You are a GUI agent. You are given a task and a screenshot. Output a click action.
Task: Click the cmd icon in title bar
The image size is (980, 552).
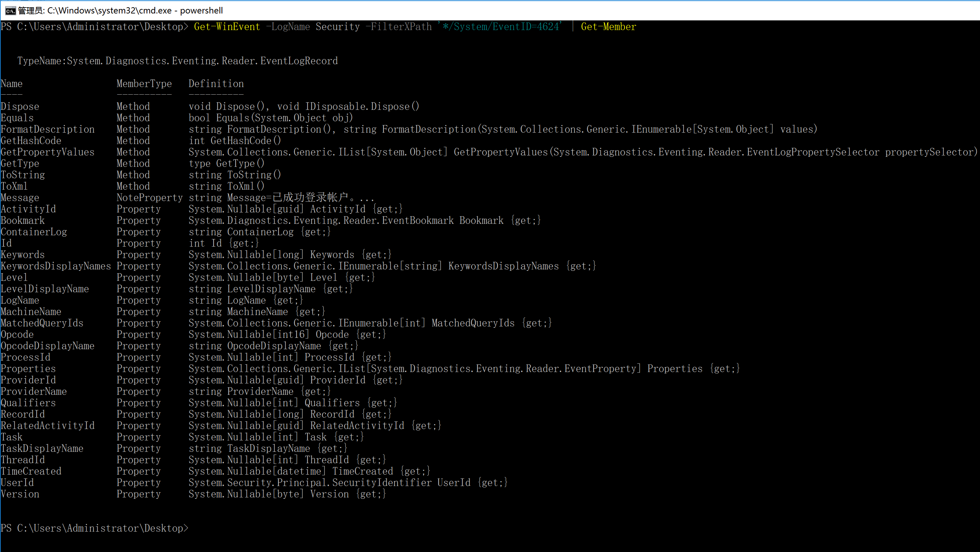click(x=10, y=11)
